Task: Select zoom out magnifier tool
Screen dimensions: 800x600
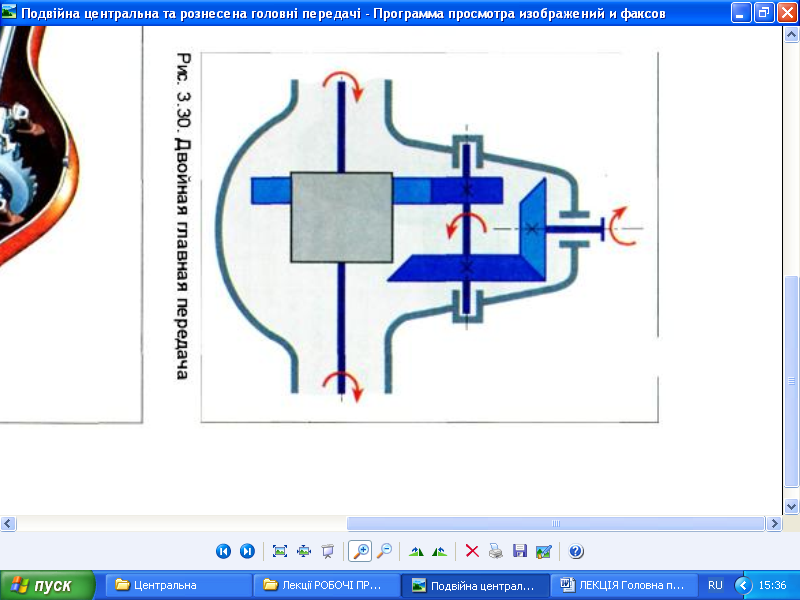Action: pyautogui.click(x=384, y=551)
